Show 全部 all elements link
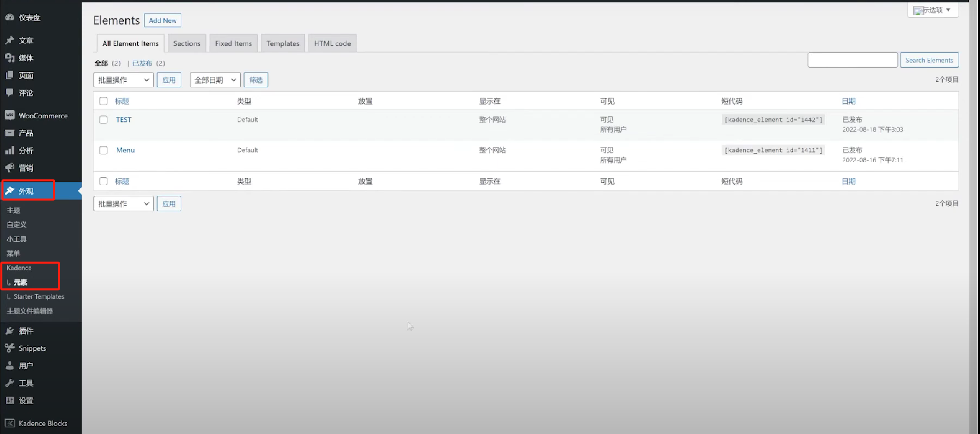Screen dimensions: 980x434 coord(101,63)
